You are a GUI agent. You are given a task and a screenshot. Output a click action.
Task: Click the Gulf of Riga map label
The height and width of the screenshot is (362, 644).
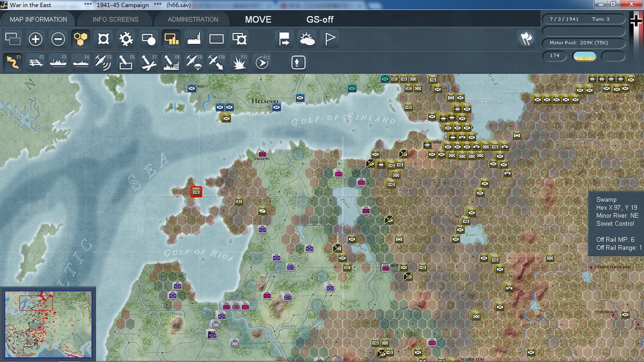(198, 254)
